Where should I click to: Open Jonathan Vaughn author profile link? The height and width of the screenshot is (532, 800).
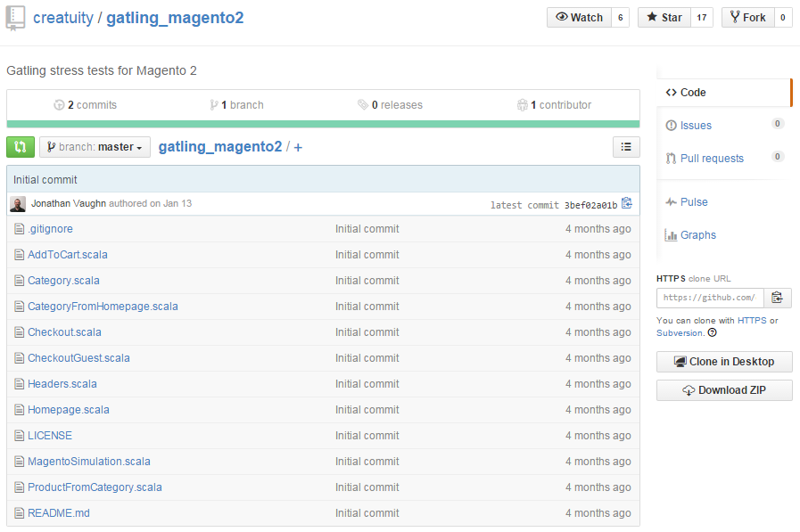[69, 203]
